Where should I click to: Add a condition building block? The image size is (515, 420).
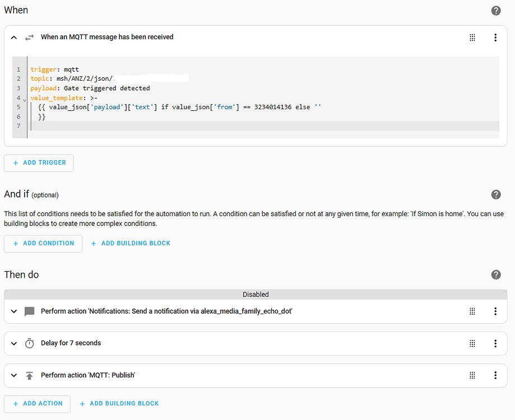click(x=130, y=244)
